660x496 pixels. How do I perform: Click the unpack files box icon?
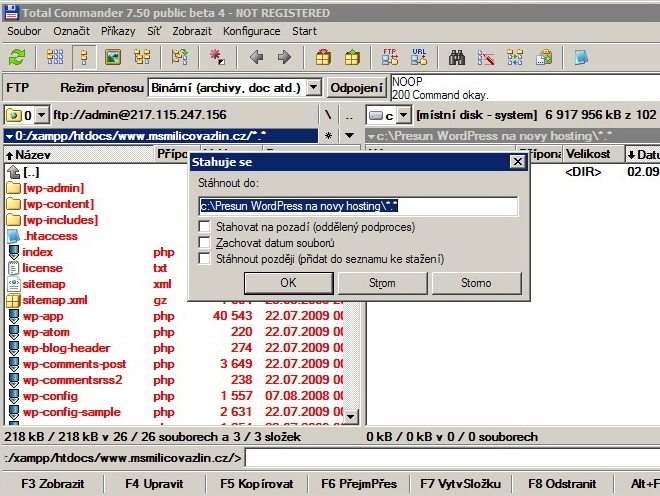[352, 57]
